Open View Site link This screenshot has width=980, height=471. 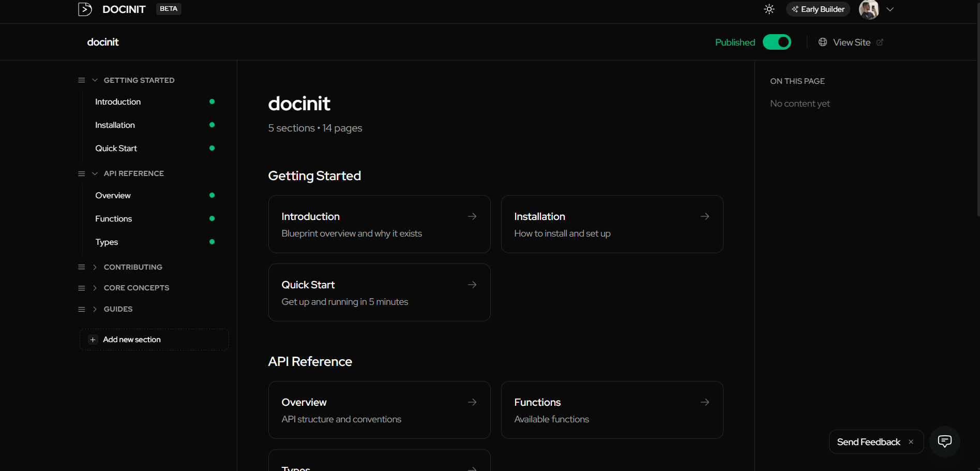(851, 42)
